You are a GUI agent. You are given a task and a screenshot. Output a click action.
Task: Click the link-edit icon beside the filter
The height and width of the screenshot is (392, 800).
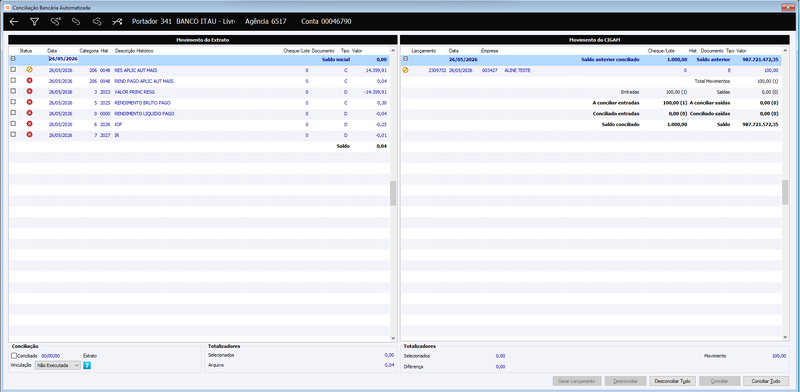[56, 21]
